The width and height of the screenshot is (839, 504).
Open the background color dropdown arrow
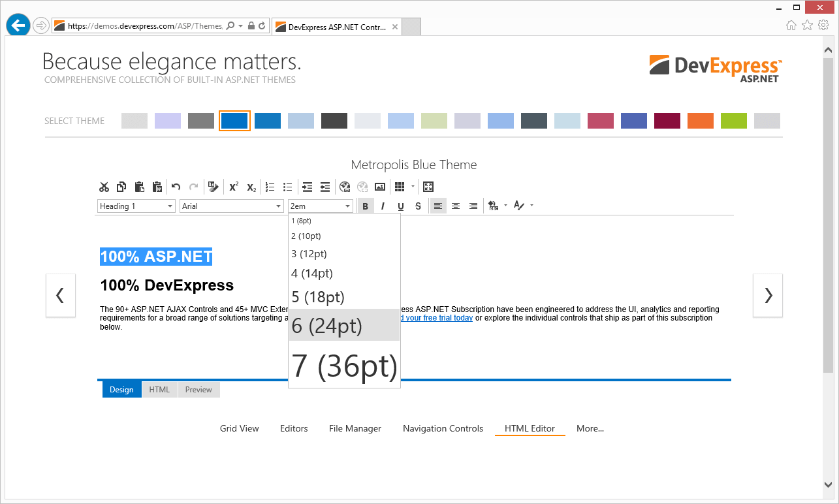click(506, 206)
